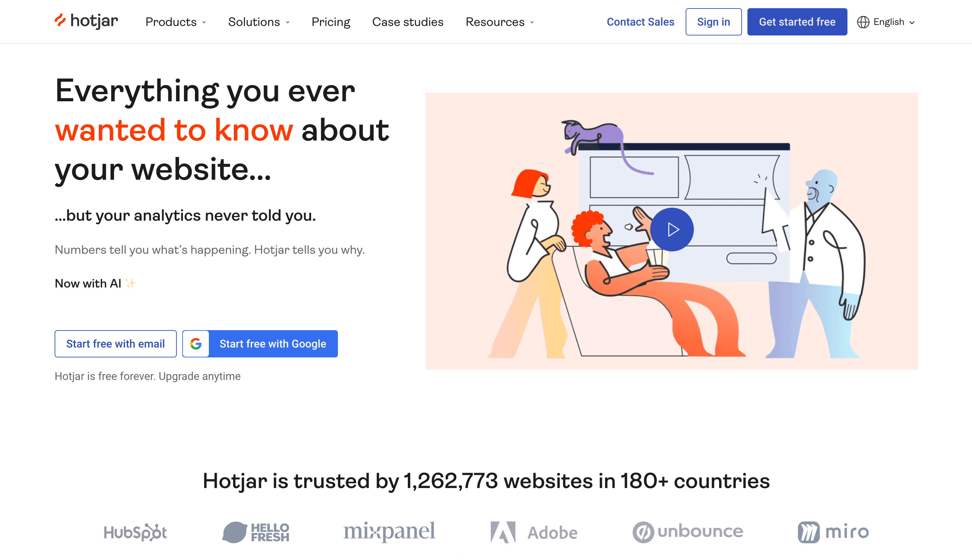Click the Adobe logo
Image resolution: width=972 pixels, height=560 pixels.
(x=534, y=532)
